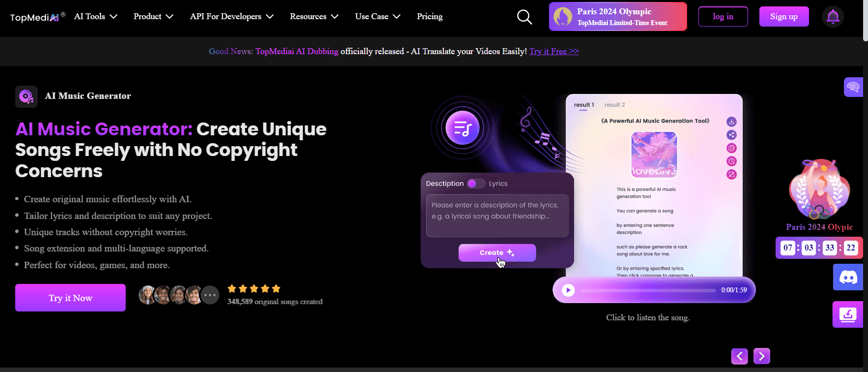Click the download icon in result panel
The width and height of the screenshot is (868, 372).
[731, 122]
